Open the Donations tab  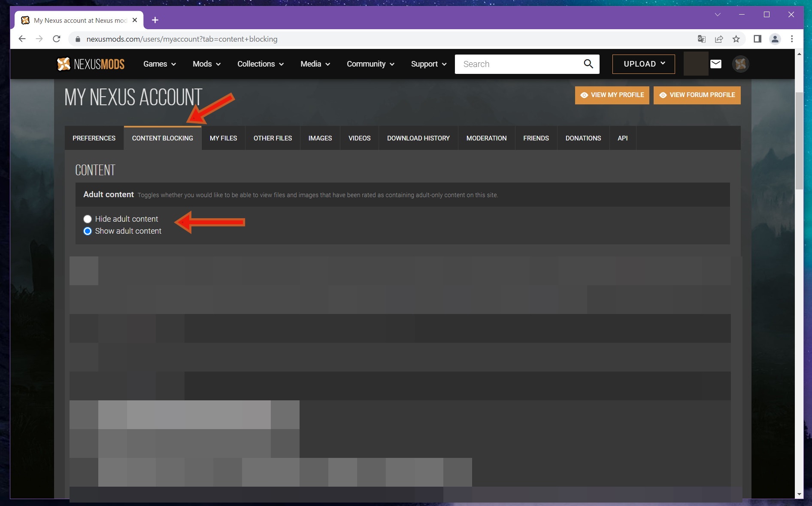583,138
